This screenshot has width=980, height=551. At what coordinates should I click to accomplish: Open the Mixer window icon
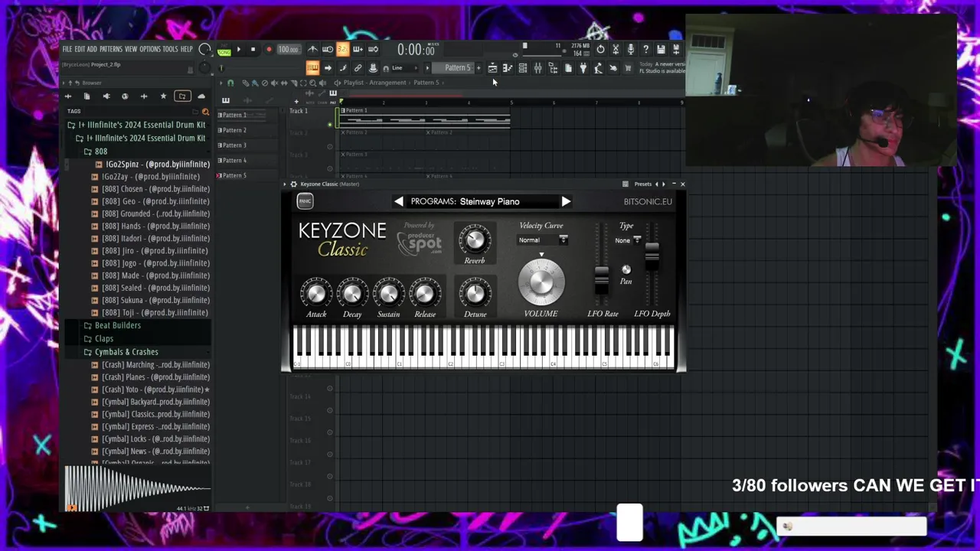537,68
